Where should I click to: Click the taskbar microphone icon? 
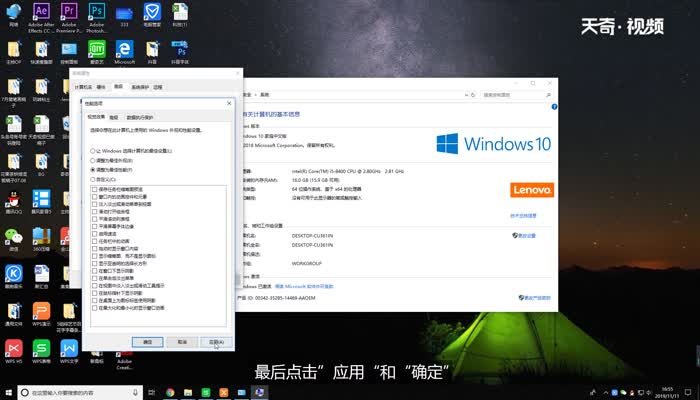[x=135, y=392]
